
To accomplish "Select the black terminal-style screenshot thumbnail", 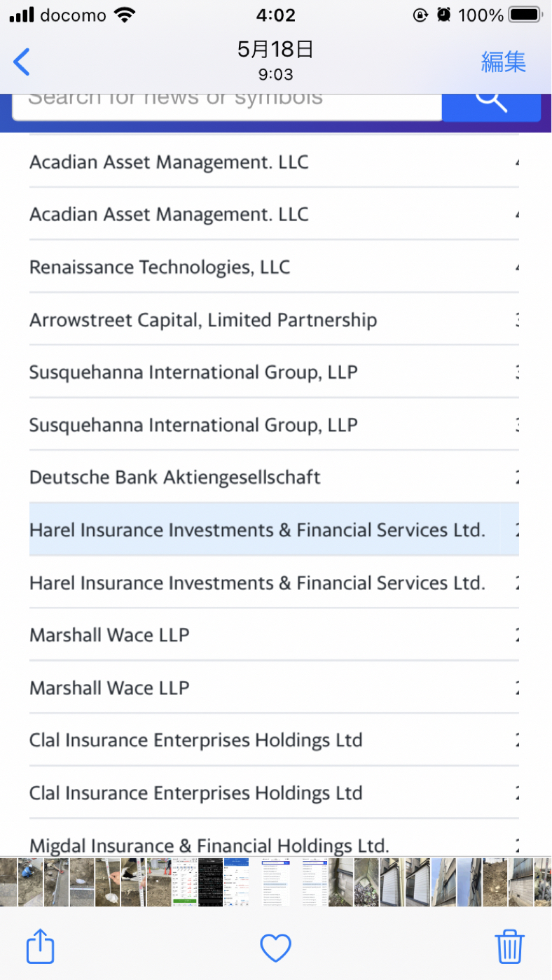I will click(210, 881).
